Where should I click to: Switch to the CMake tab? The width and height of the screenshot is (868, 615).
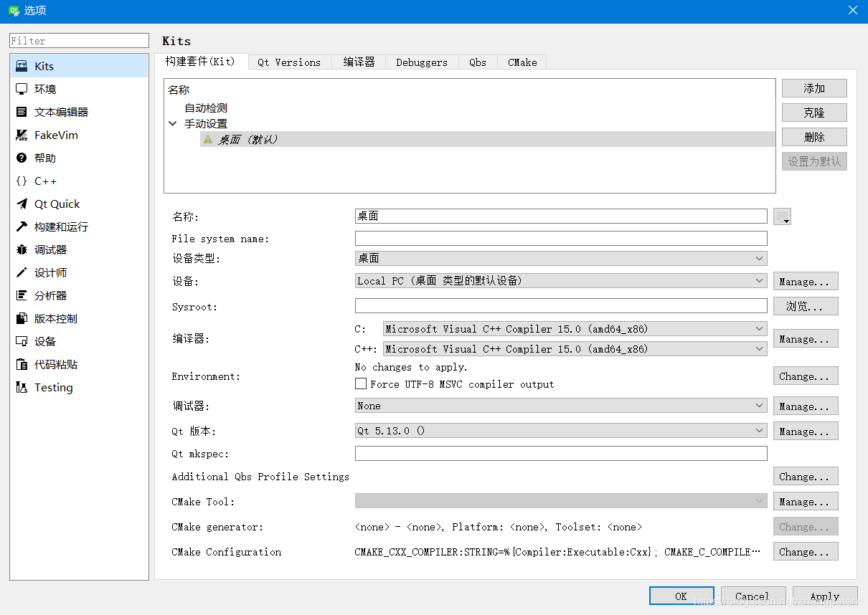coord(522,62)
